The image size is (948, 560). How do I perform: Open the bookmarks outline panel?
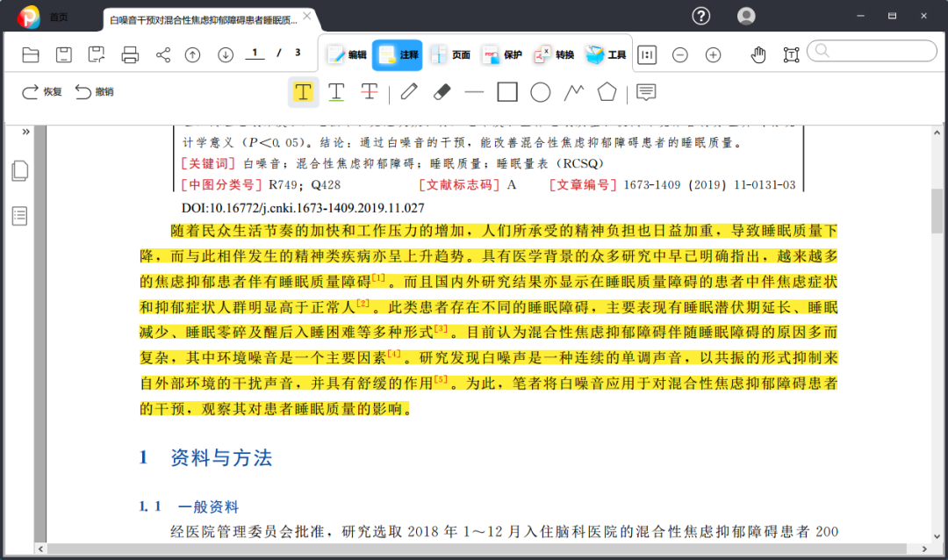[20, 216]
